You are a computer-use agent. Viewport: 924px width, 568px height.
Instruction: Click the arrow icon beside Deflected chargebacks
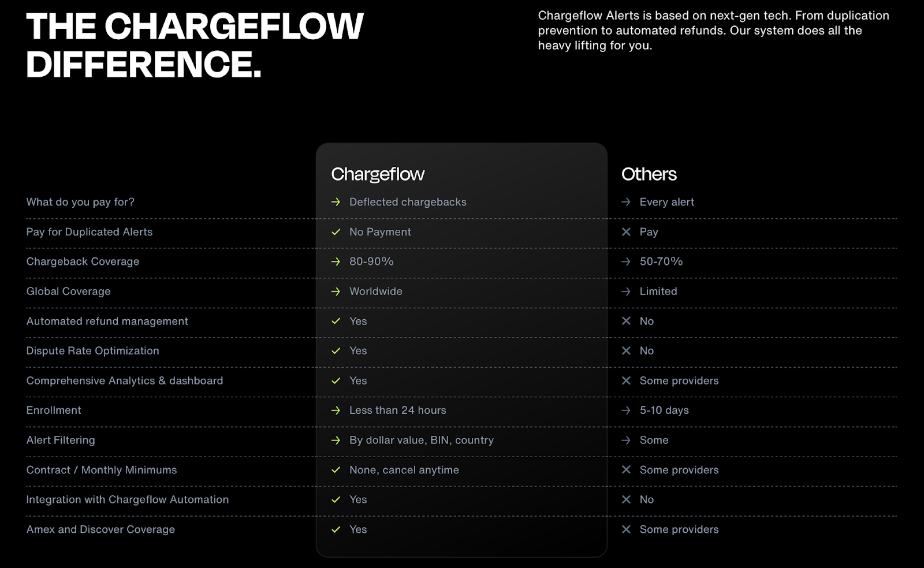click(x=336, y=202)
